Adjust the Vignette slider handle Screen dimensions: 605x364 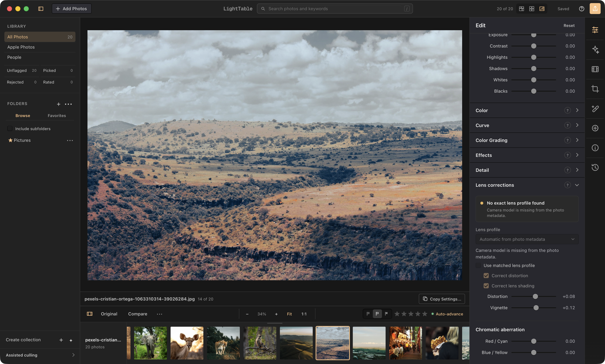click(x=536, y=308)
